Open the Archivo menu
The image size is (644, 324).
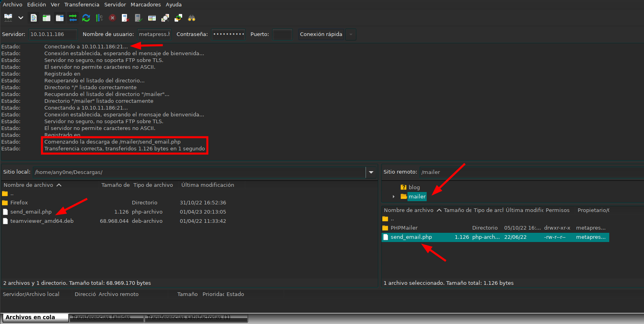[12, 4]
